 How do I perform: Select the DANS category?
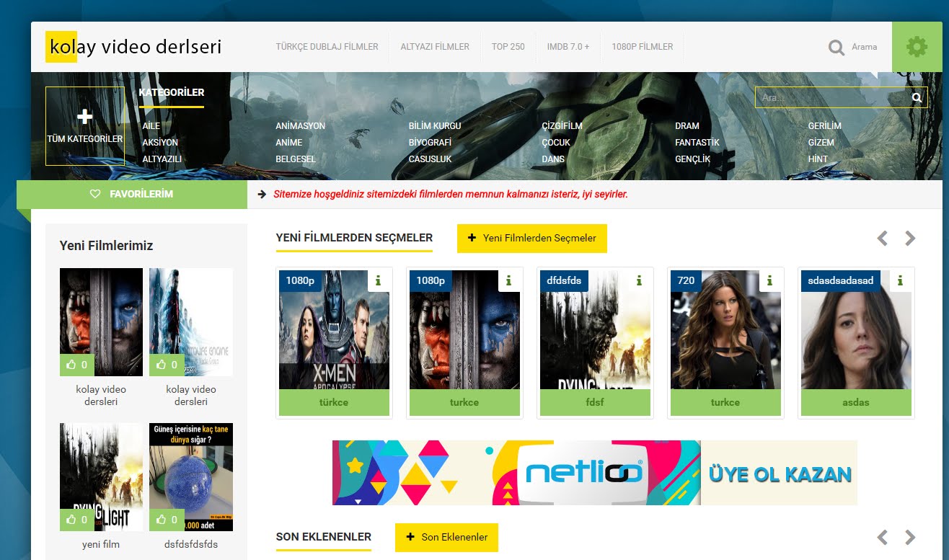pos(554,159)
